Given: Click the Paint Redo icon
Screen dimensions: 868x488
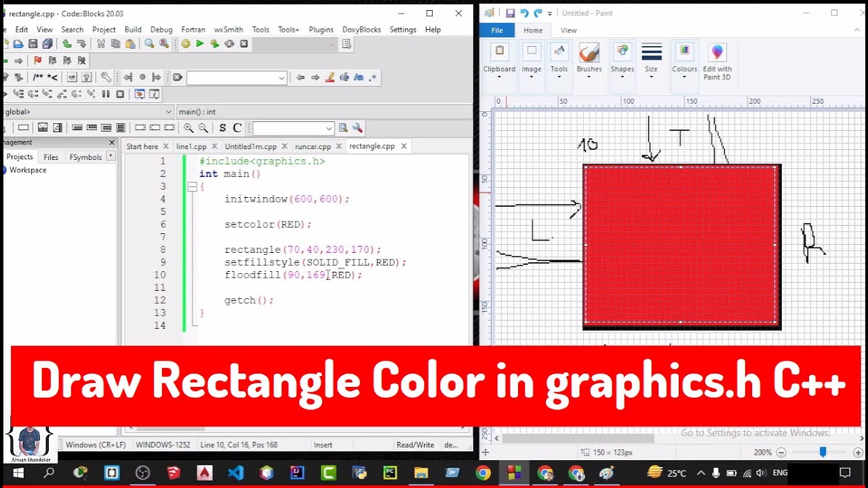Looking at the screenshot, I should [x=538, y=13].
